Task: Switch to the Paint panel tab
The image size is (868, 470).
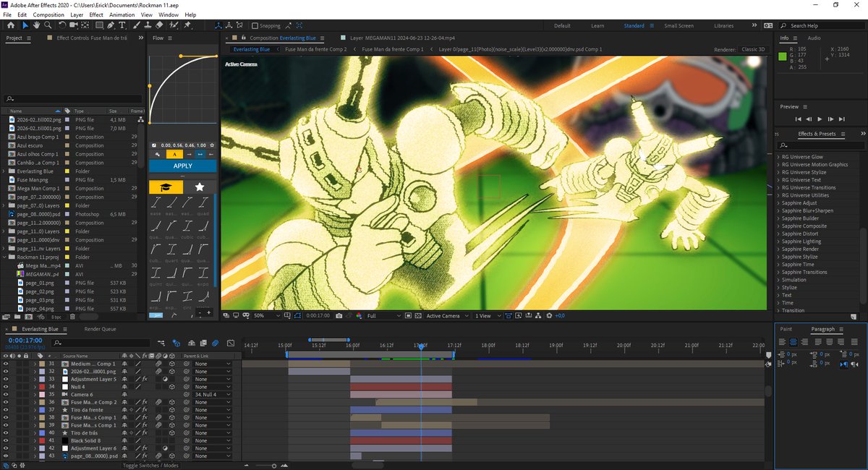Action: click(x=786, y=329)
